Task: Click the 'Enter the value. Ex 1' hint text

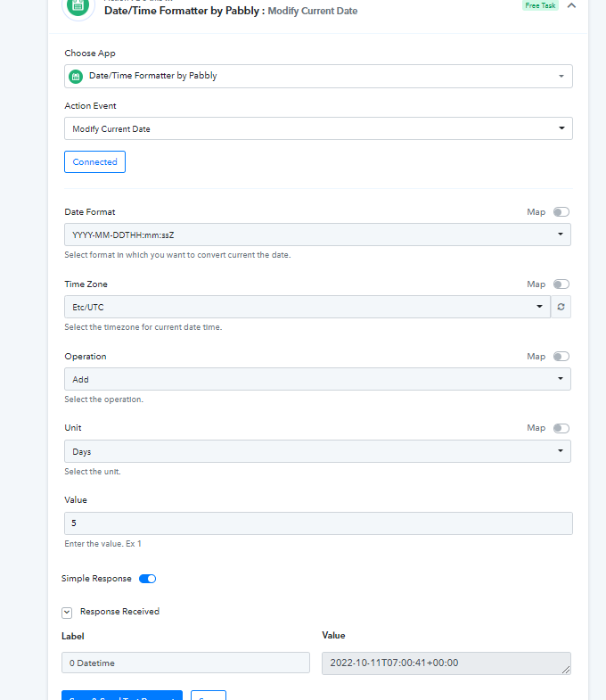Action: coord(102,544)
